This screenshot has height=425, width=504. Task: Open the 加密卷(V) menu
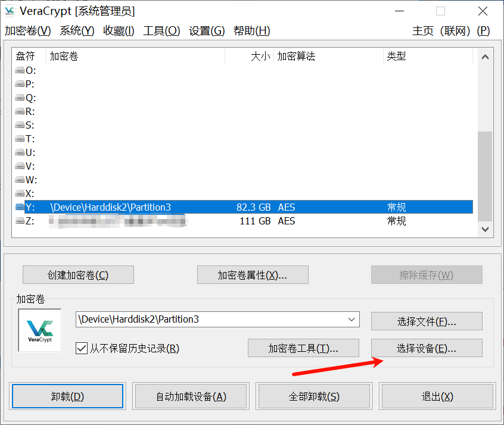coord(27,31)
